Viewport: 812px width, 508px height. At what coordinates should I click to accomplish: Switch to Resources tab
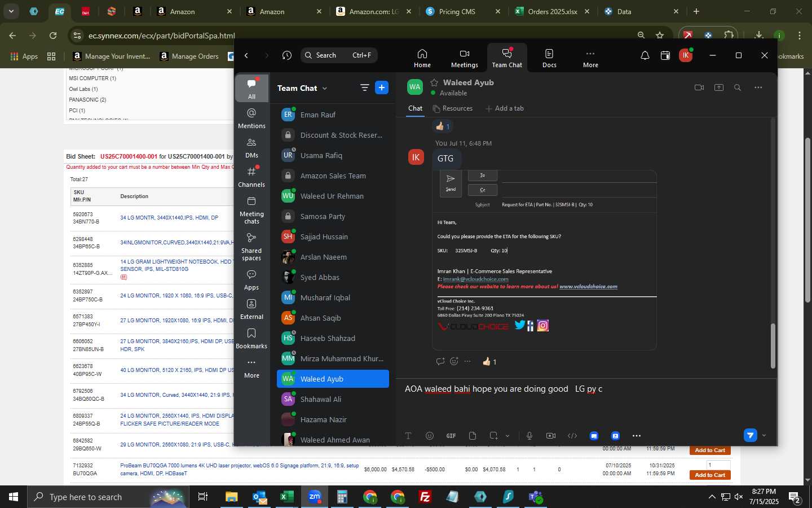[452, 108]
